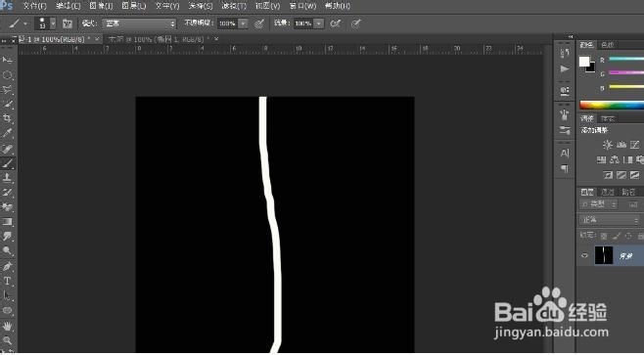644x355 pixels.
Task: Select the Polygonal Lasso tool
Action: tap(7, 89)
